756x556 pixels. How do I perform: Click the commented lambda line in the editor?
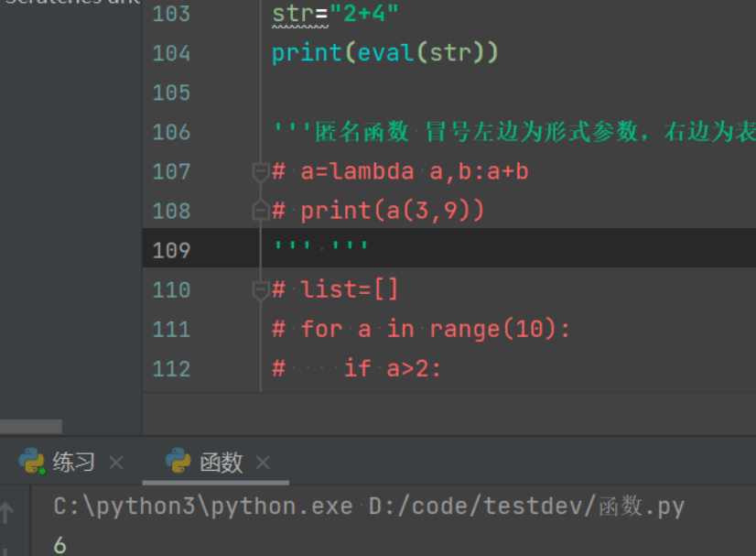click(x=401, y=171)
